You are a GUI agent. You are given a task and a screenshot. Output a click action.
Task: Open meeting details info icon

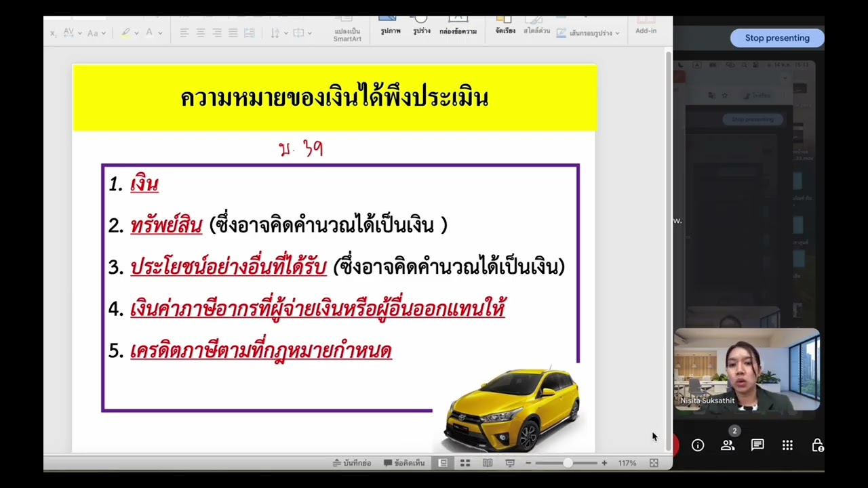click(698, 445)
